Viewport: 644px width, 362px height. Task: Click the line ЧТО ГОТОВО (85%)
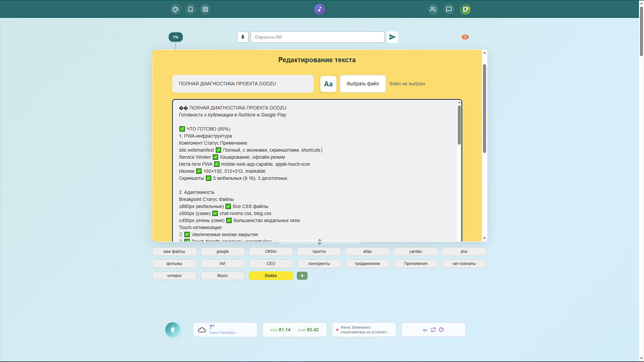205,129
